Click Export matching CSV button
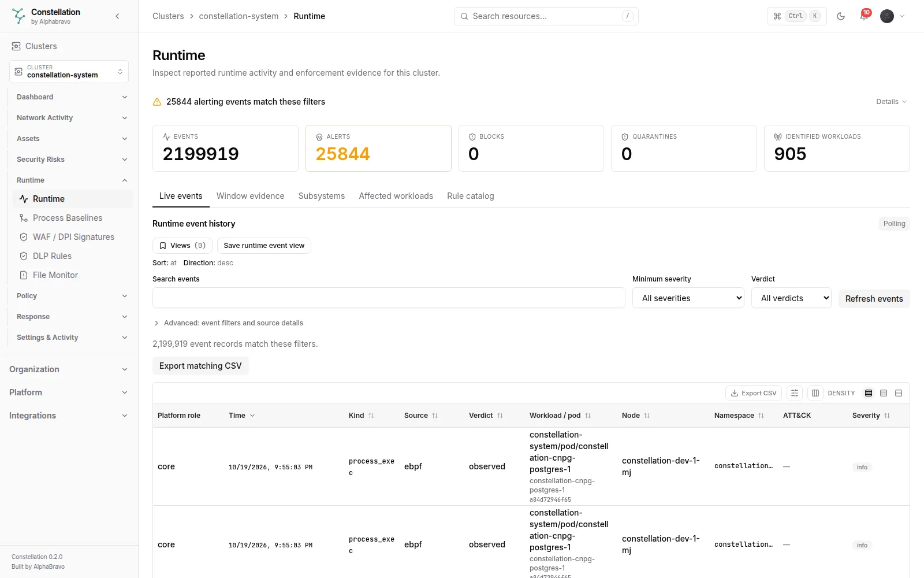Image resolution: width=924 pixels, height=578 pixels. [x=200, y=366]
